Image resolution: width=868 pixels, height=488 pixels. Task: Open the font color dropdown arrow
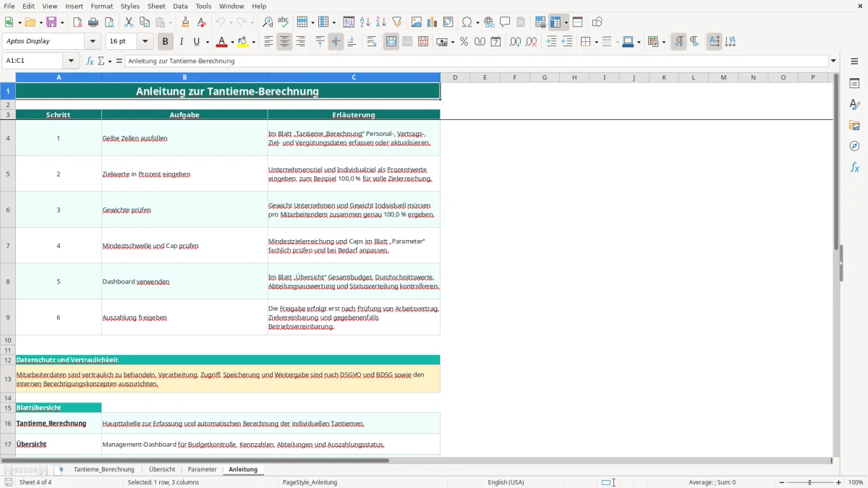tap(232, 42)
